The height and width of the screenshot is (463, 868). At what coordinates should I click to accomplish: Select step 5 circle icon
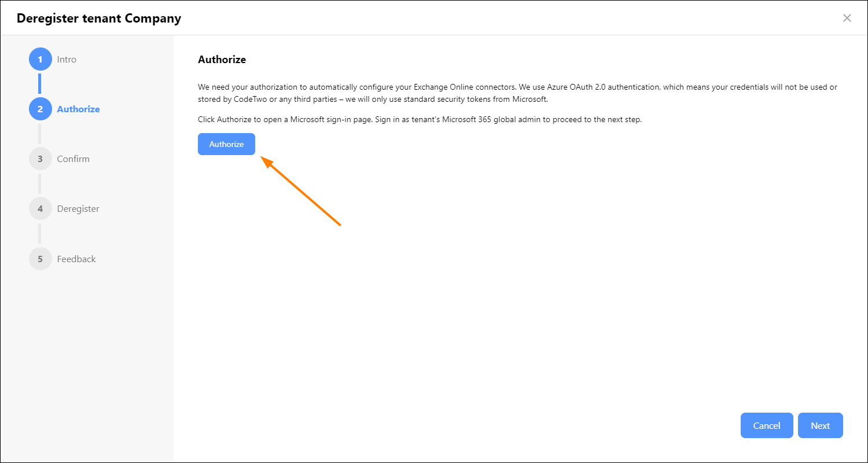click(x=40, y=259)
